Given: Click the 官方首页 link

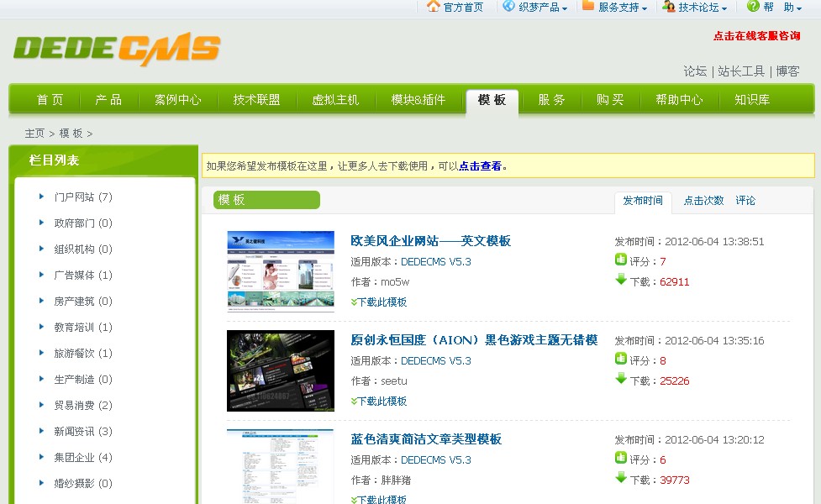Looking at the screenshot, I should pyautogui.click(x=463, y=8).
